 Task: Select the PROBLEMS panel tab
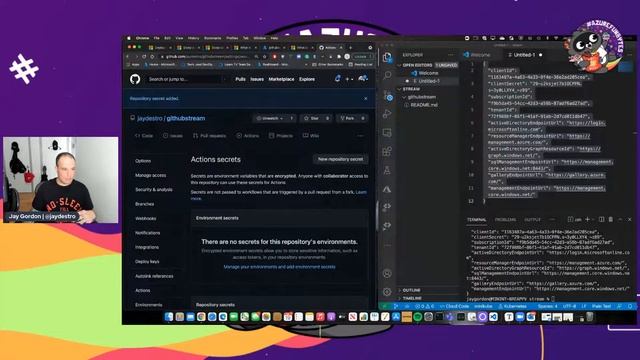click(x=505, y=220)
